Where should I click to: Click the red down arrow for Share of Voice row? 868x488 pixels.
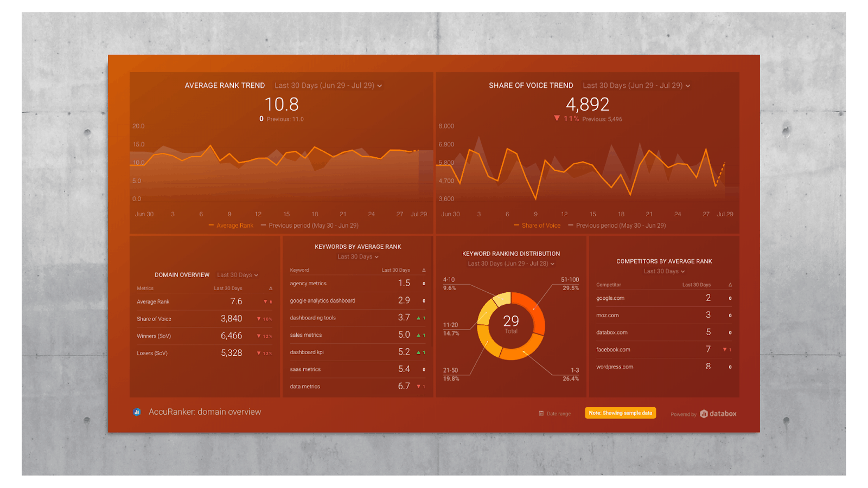[x=259, y=319]
